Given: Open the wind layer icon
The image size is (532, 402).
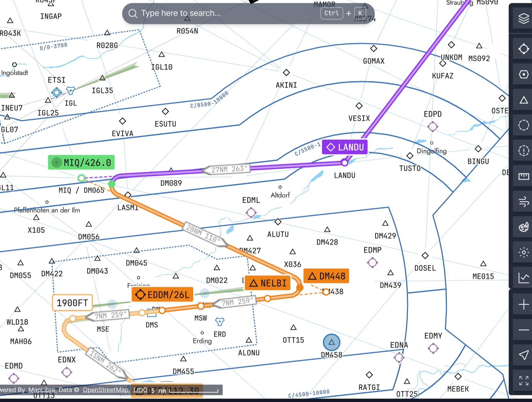Looking at the screenshot, I should point(523,202).
